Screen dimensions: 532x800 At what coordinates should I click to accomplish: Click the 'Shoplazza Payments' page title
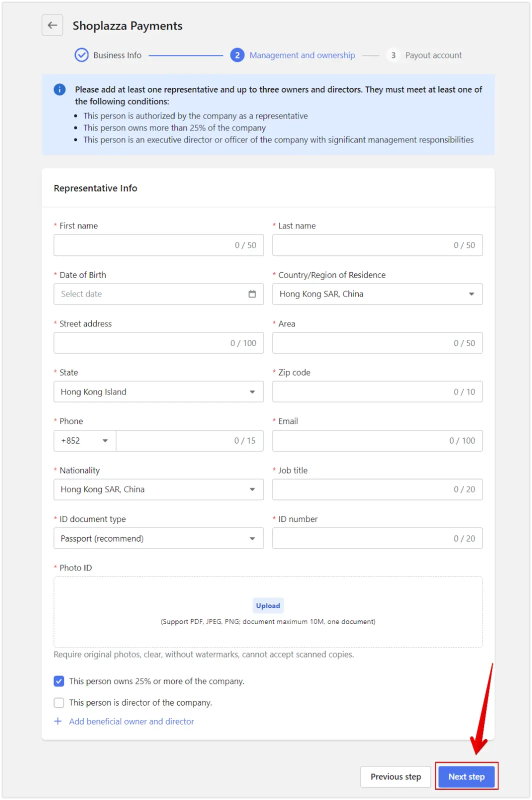[127, 25]
